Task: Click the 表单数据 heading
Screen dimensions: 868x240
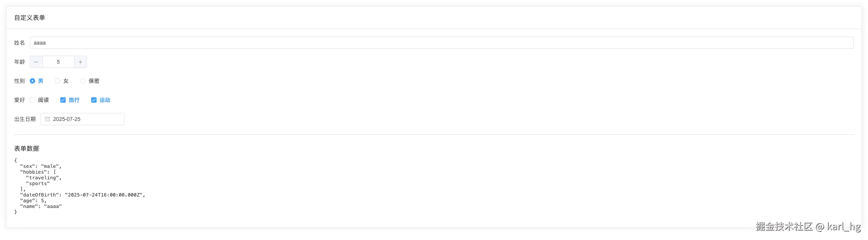Action: click(x=27, y=148)
